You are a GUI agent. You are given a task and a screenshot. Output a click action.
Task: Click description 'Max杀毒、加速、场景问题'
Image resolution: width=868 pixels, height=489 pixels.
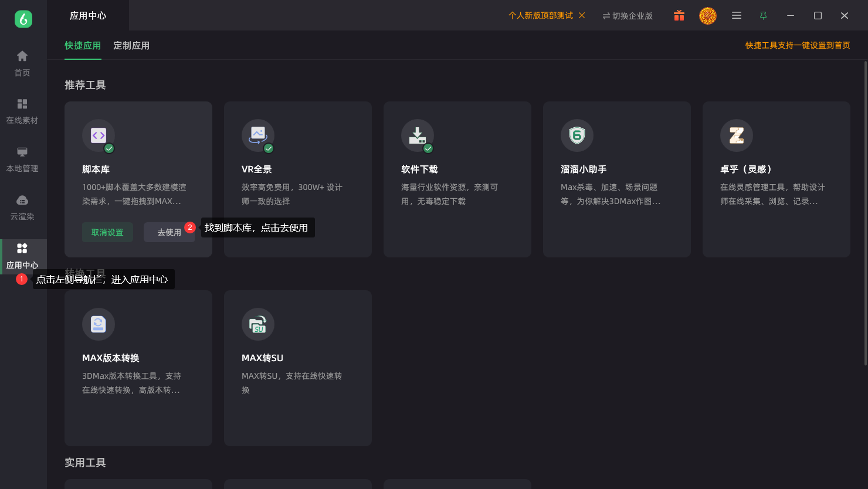click(609, 187)
